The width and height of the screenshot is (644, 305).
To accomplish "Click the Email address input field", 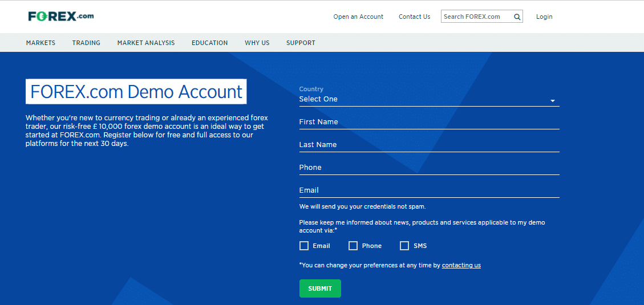I will (x=429, y=190).
